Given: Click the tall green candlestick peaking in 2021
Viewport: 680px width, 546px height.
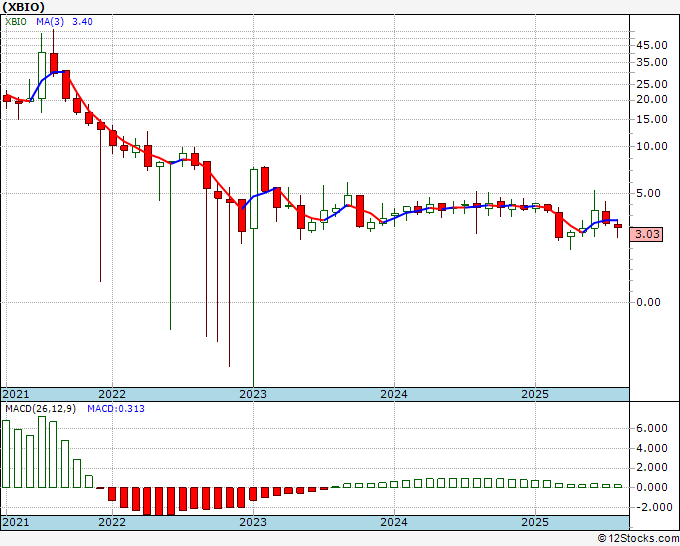Looking at the screenshot, I should pos(42,75).
